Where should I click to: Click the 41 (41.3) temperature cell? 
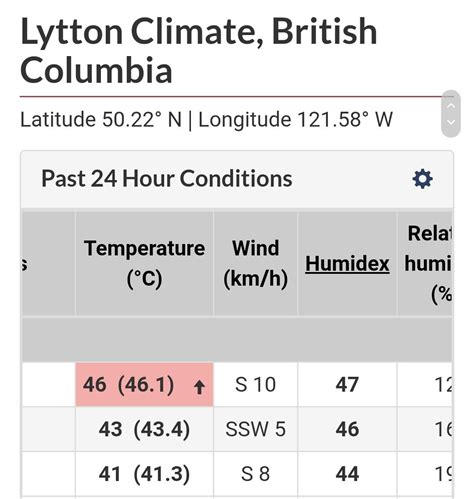pyautogui.click(x=144, y=474)
